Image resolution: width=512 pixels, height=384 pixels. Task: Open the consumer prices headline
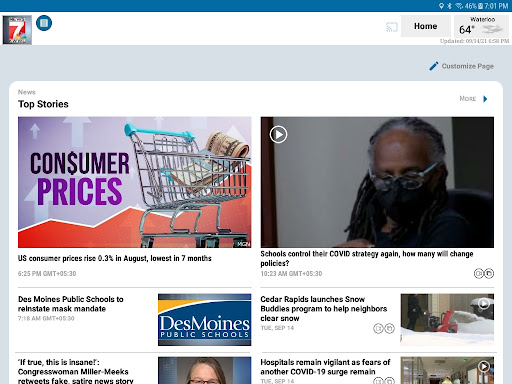[x=115, y=258]
